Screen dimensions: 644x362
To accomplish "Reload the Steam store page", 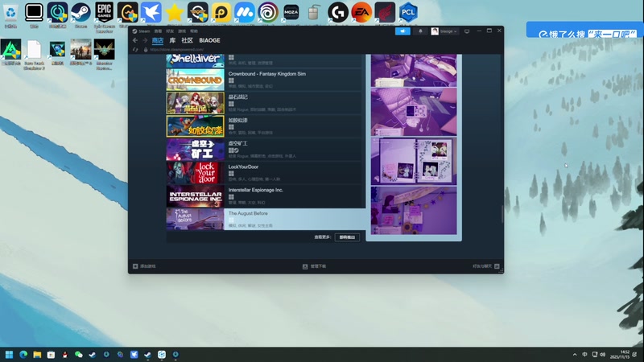I will (135, 50).
